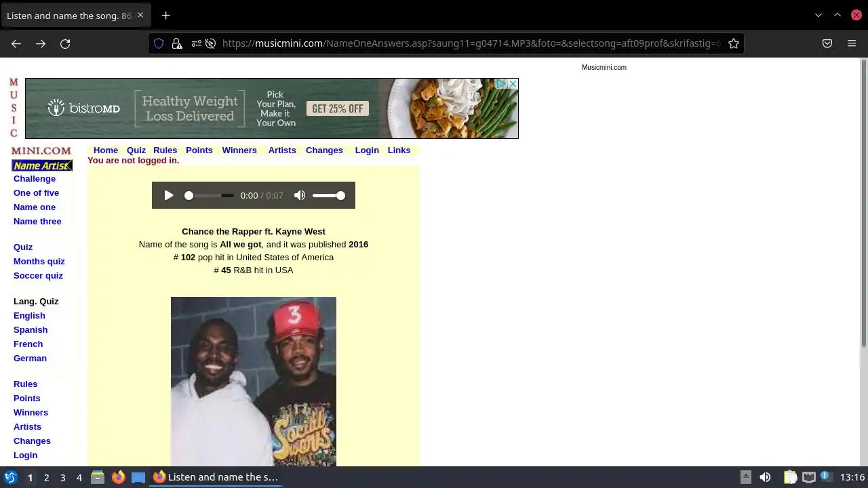The height and width of the screenshot is (488, 868).
Task: Click the URL address field
Action: coord(471,43)
